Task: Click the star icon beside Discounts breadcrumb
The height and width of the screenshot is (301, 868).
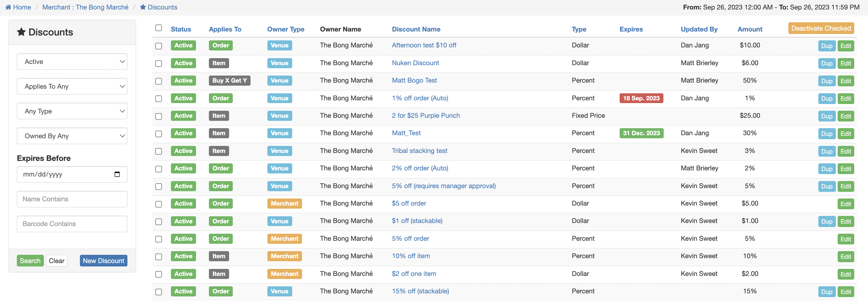Action: coord(143,7)
